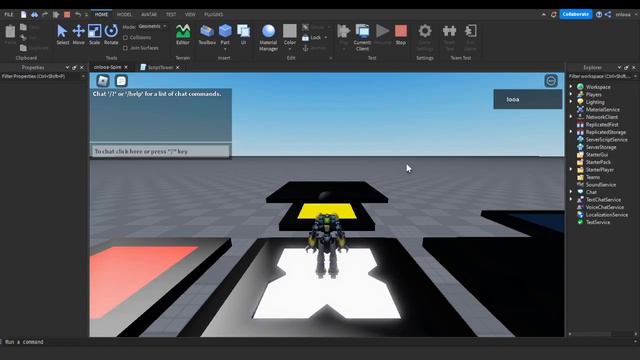
Task: Select StarterGui in Explorer
Action: (597, 155)
